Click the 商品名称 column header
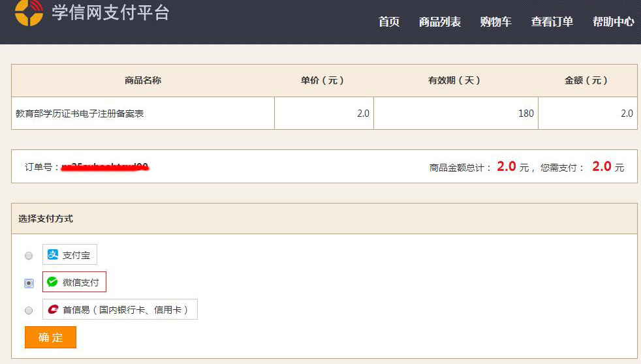Viewport: 641px width, 364px height. [x=143, y=80]
